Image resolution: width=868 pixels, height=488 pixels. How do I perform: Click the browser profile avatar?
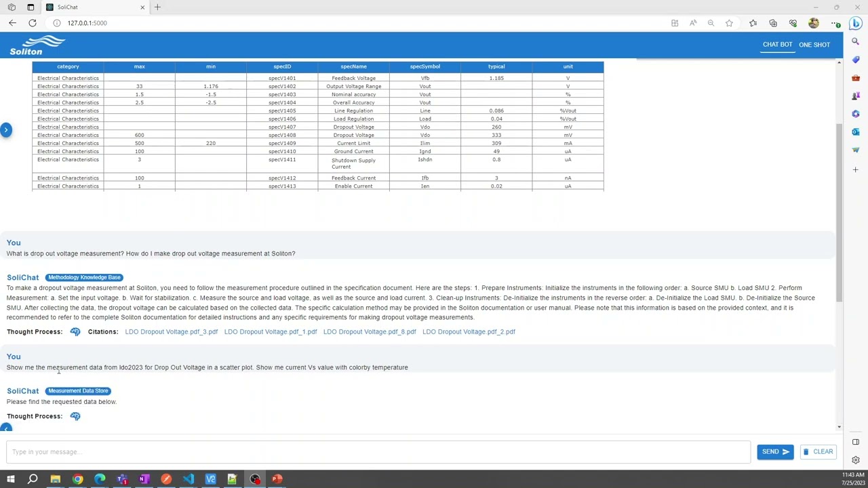(814, 23)
